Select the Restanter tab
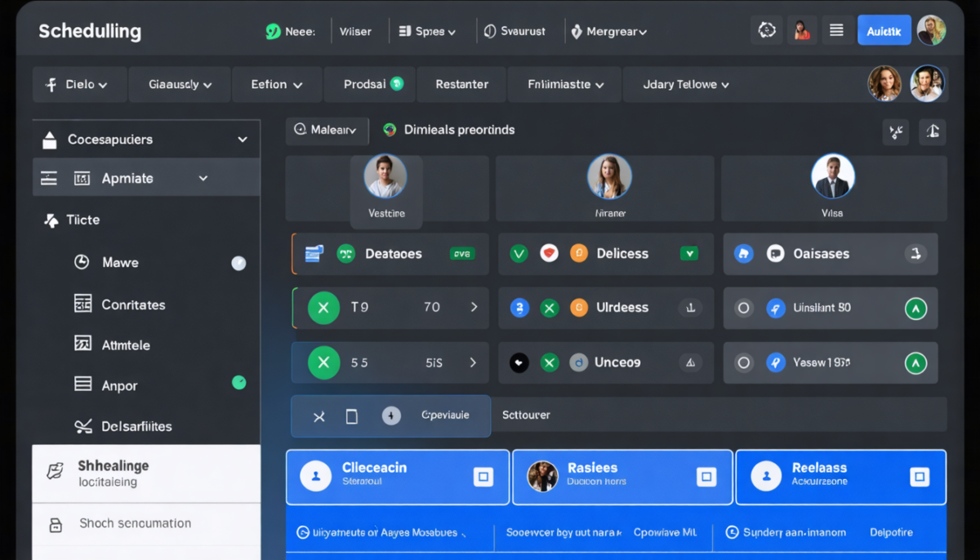Image resolution: width=980 pixels, height=560 pixels. pyautogui.click(x=462, y=84)
